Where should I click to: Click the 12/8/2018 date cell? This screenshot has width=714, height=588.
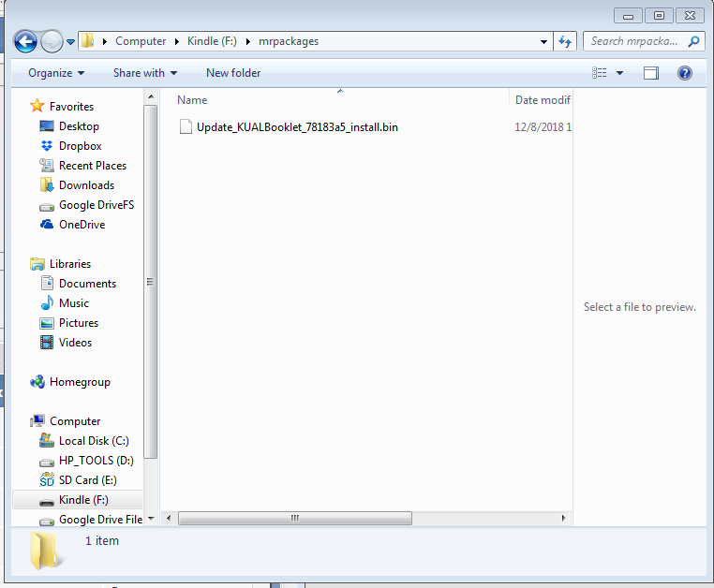coord(543,127)
